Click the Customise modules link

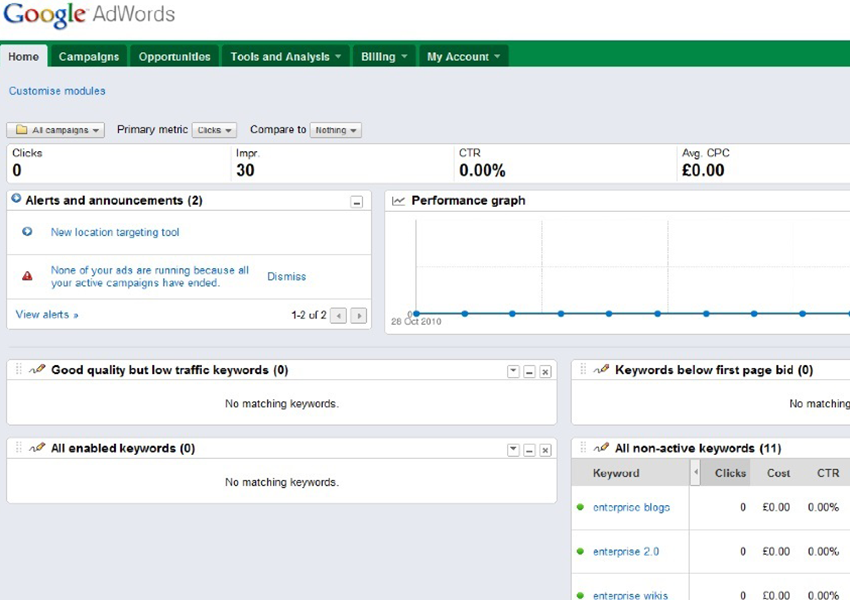coord(57,91)
